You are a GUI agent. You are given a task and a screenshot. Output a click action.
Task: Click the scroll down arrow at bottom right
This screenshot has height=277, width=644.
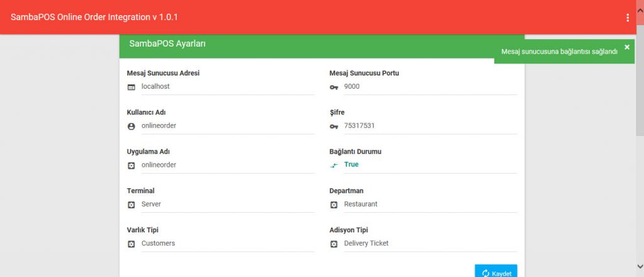[640, 266]
